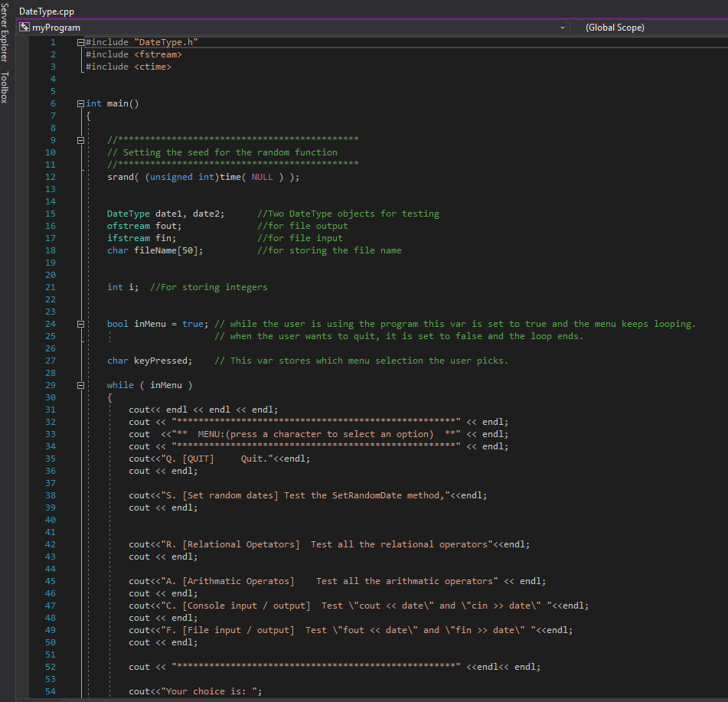
Task: Collapse the while inMenu loop body
Action: click(80, 384)
